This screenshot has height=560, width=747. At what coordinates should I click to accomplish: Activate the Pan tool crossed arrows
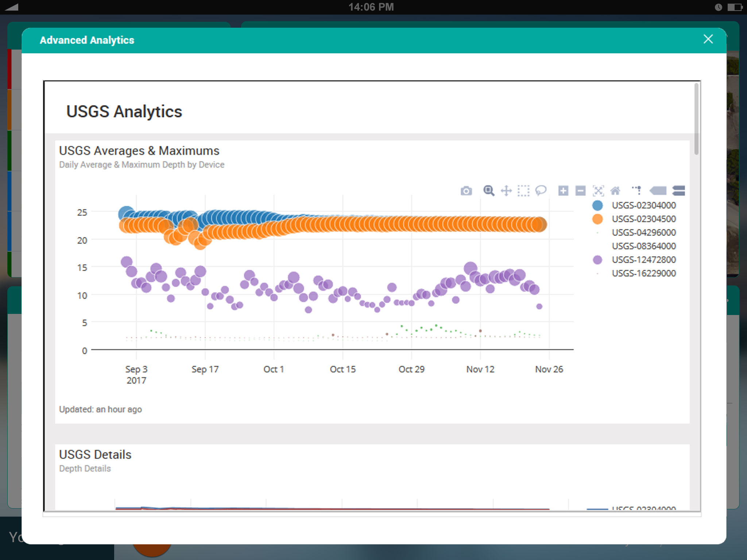(506, 191)
